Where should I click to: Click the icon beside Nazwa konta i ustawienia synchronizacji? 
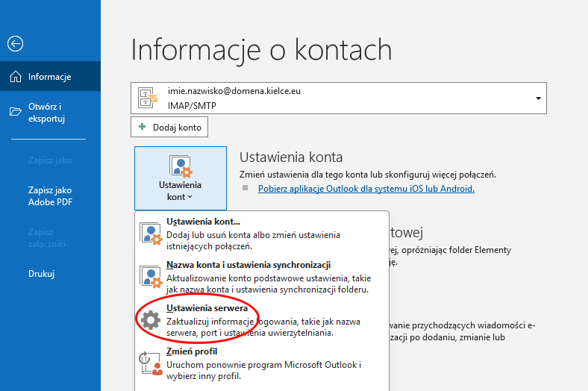pos(151,277)
